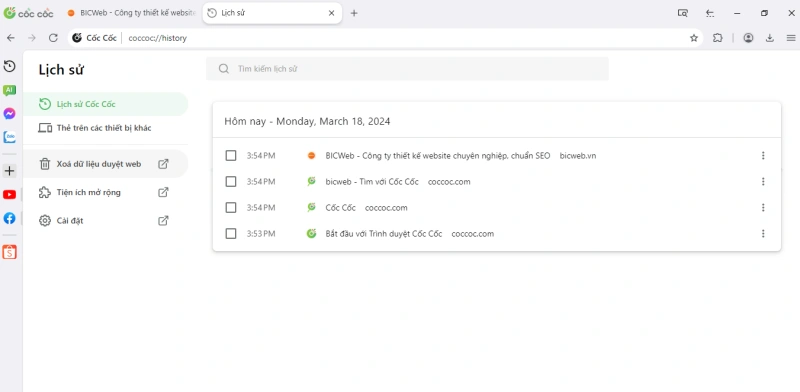Screen dimensions: 800x392
Task: Tick the checkbox for Bắt đầu với Trình duyệt entry
Action: pyautogui.click(x=231, y=233)
